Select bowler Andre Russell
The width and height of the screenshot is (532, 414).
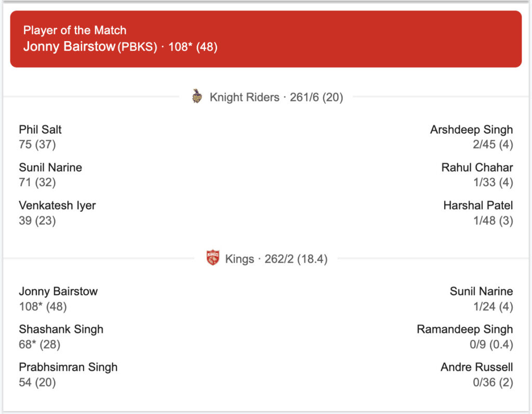coord(477,367)
